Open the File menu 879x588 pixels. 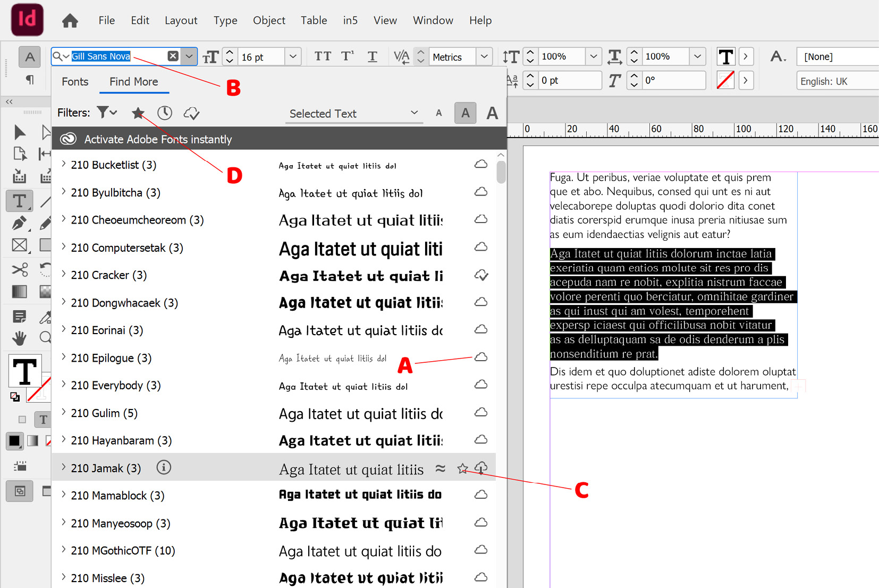click(x=106, y=20)
